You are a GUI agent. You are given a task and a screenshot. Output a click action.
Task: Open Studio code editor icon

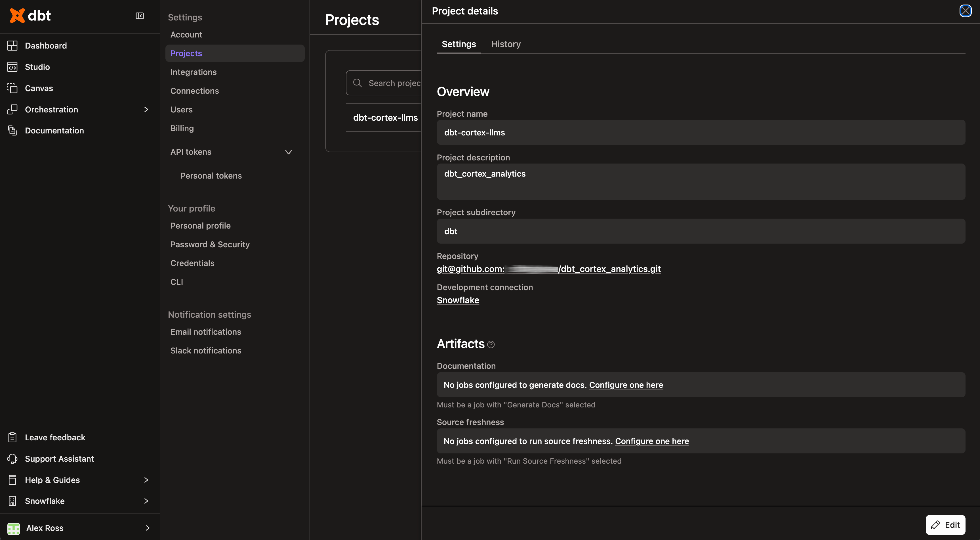[12, 67]
